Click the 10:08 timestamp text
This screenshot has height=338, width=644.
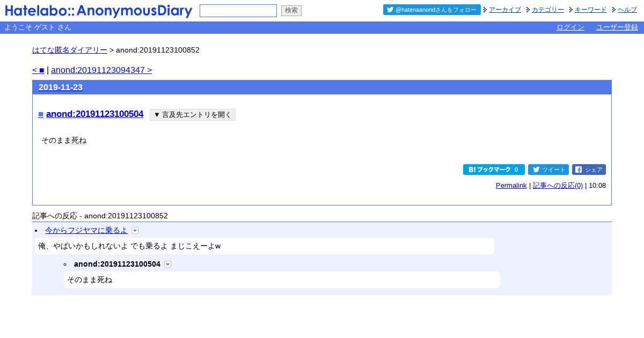[x=597, y=186]
